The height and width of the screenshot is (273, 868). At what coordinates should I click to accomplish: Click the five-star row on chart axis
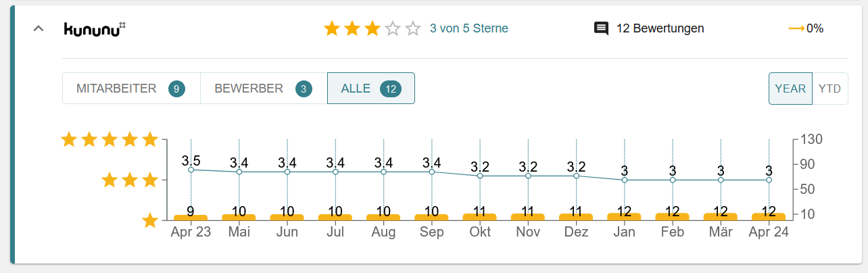pyautogui.click(x=109, y=140)
